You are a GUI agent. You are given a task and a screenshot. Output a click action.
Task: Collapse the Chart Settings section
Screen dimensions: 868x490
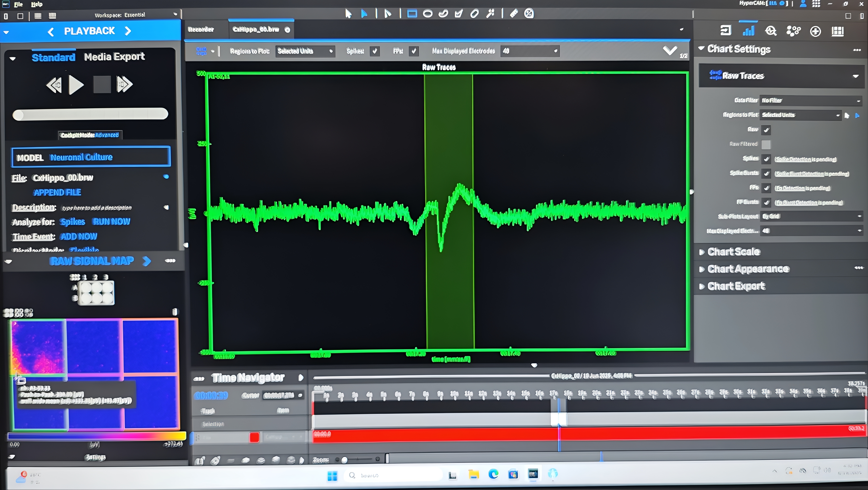pos(702,49)
